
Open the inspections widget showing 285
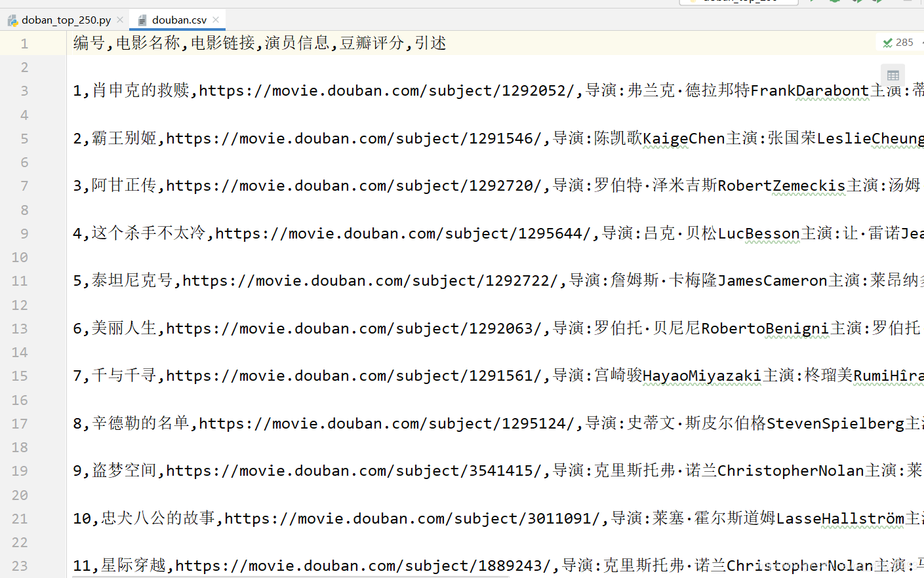[899, 43]
